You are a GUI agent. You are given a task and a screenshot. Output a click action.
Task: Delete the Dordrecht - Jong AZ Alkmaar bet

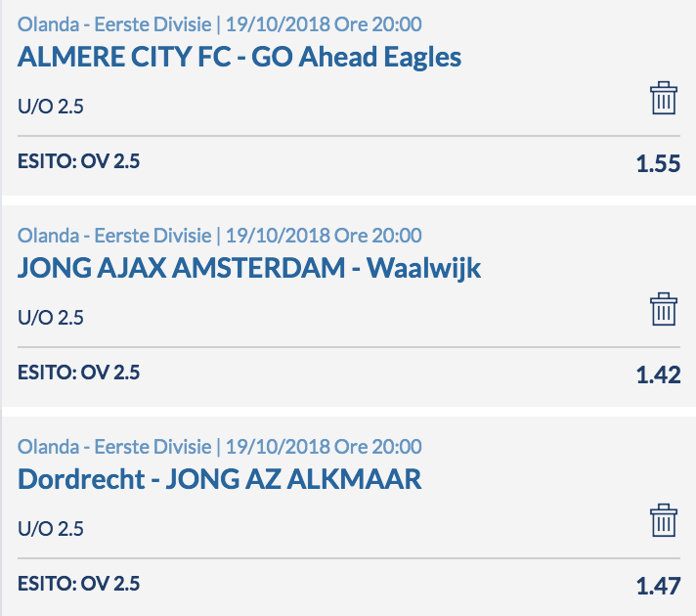(x=664, y=520)
